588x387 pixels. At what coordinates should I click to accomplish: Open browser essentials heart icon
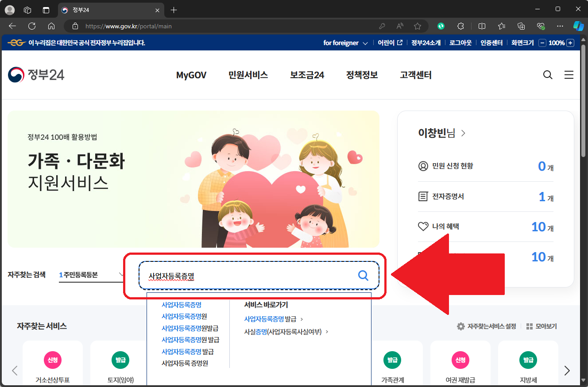(x=541, y=26)
